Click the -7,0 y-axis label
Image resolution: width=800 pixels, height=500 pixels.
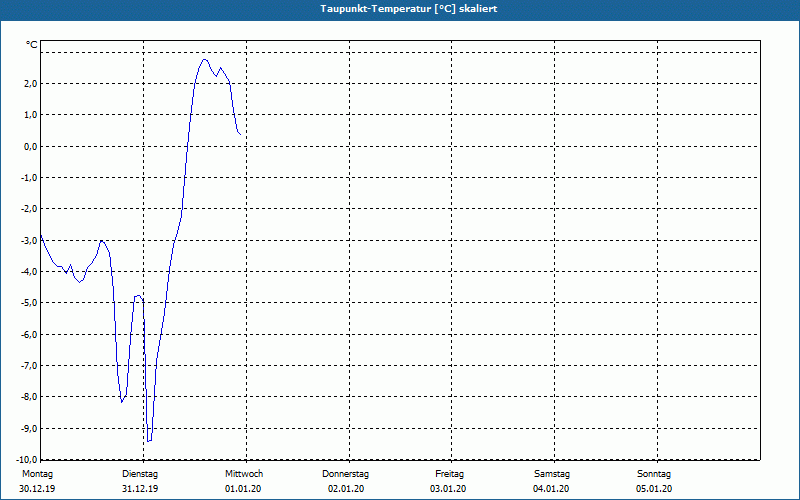pos(29,366)
